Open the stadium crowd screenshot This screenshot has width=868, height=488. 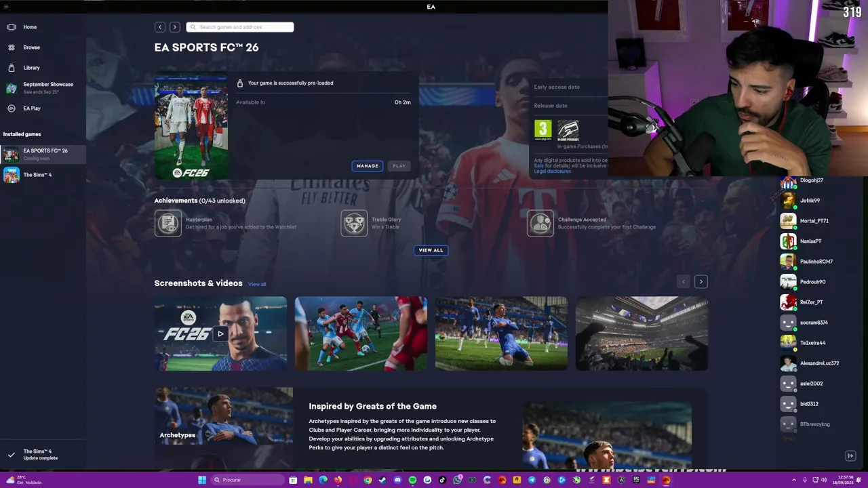pos(642,333)
